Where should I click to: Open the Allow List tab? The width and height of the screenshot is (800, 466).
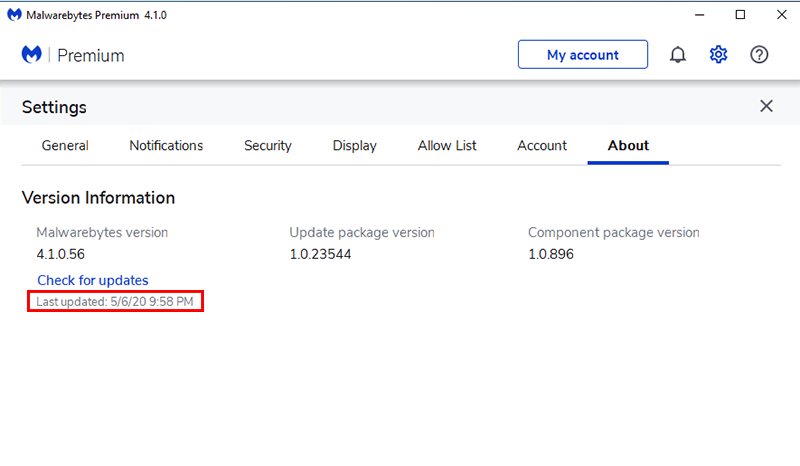[x=447, y=146]
